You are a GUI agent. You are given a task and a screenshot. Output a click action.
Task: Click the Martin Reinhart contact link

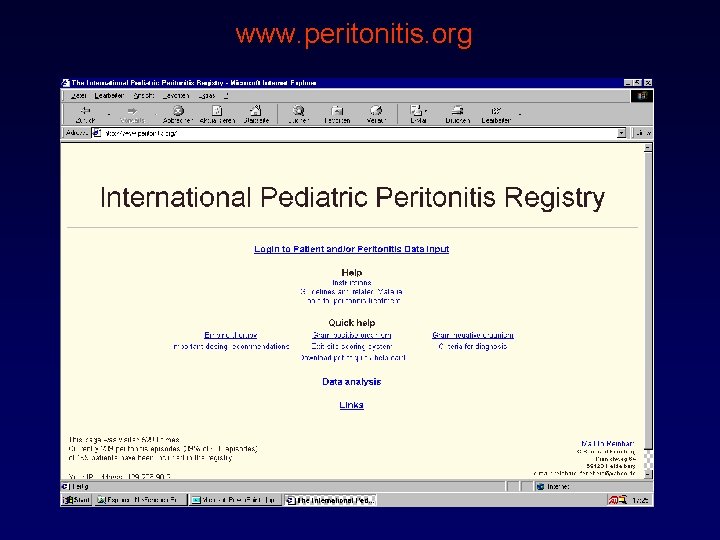tap(608, 444)
